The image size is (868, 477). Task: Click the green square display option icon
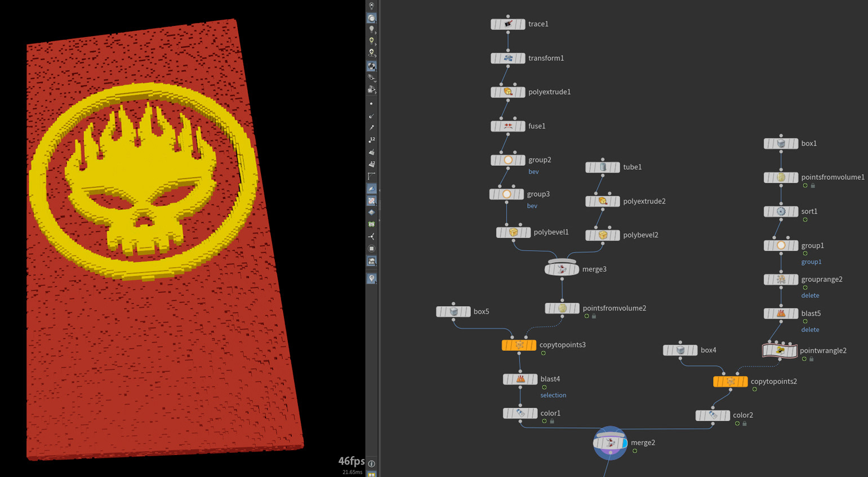click(x=372, y=224)
